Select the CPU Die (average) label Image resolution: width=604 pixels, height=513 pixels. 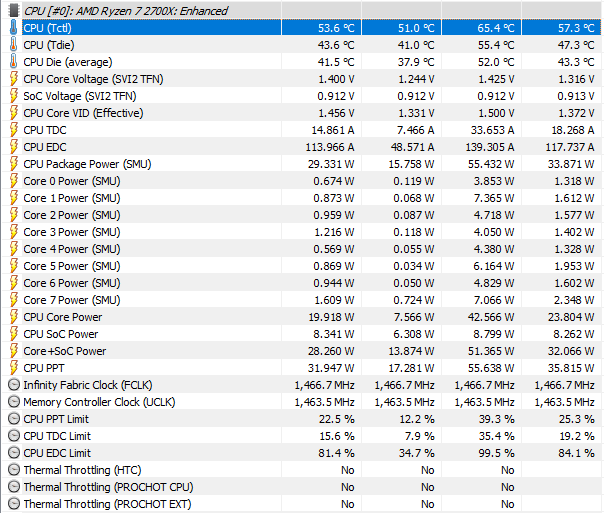click(68, 62)
